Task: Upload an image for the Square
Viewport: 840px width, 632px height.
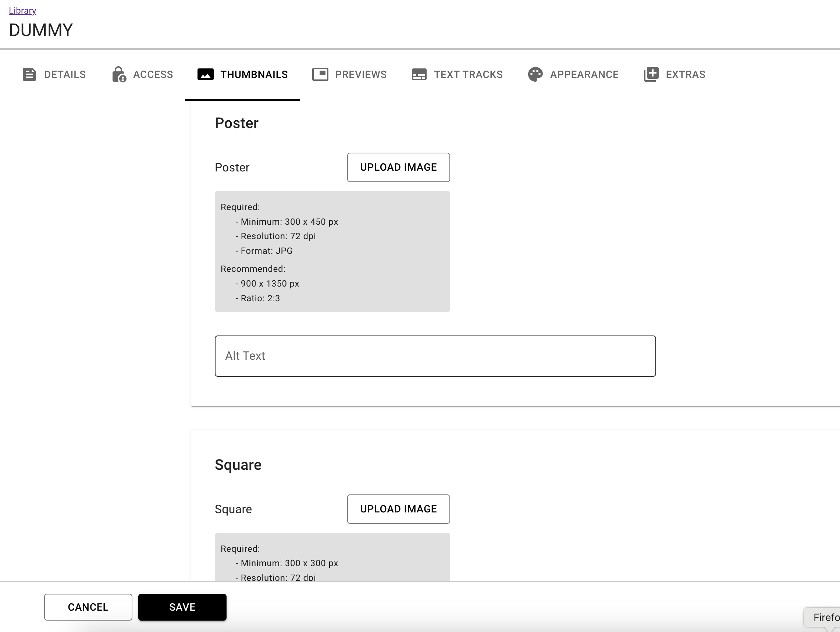Action: 398,509
